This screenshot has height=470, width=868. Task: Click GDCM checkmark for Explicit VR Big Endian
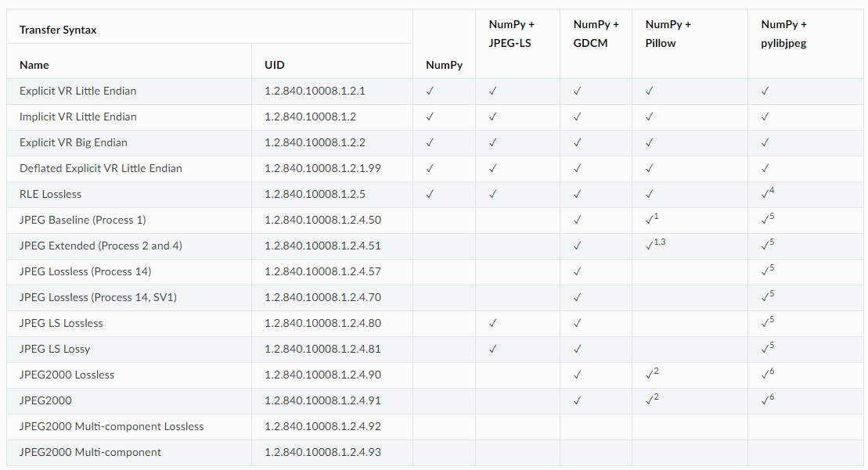point(578,142)
